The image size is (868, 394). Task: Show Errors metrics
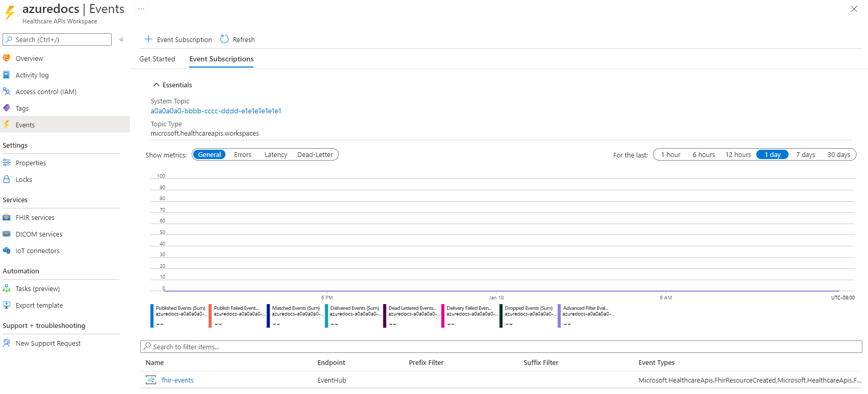(x=243, y=155)
